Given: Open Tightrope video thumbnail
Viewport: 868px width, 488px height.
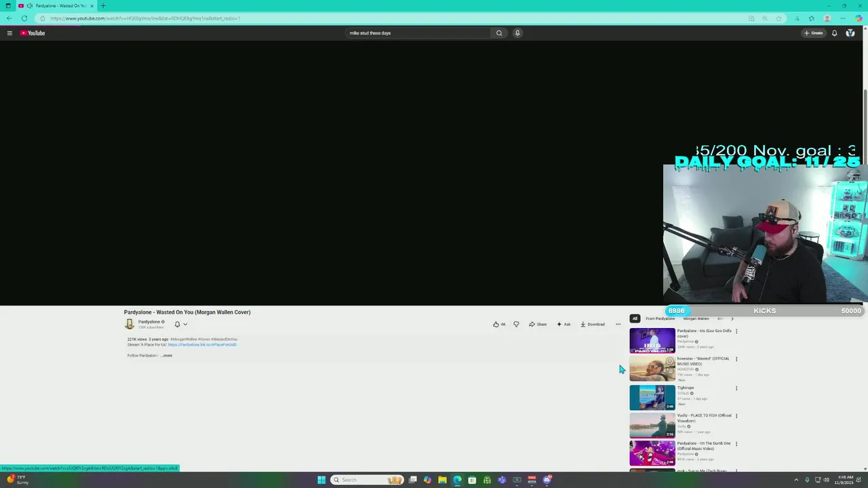Looking at the screenshot, I should [652, 397].
